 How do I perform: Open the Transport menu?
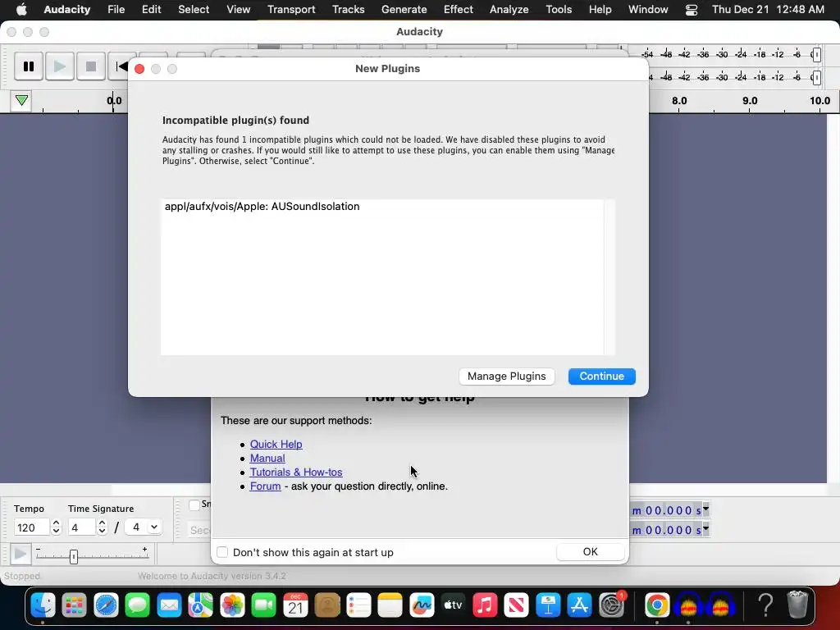coord(291,10)
